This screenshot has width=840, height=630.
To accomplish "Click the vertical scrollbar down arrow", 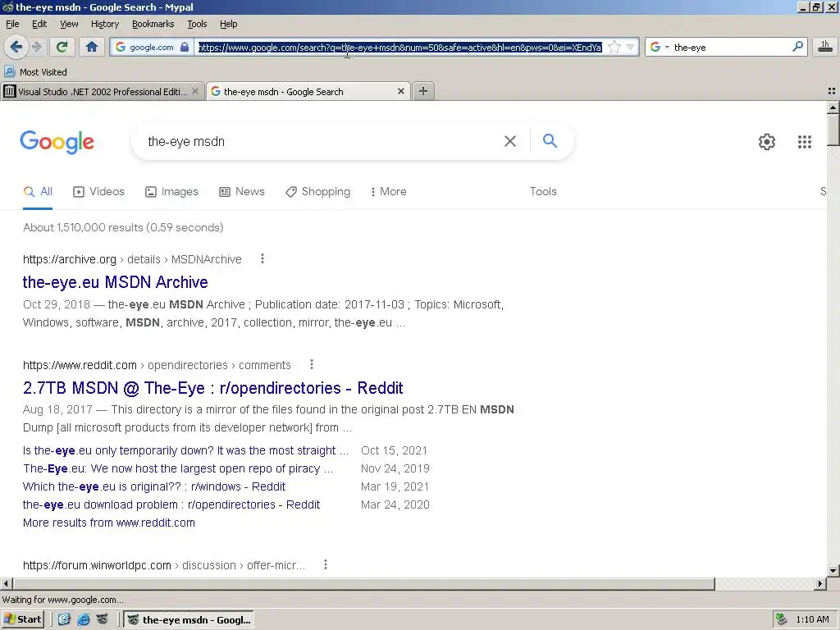I will (x=833, y=571).
